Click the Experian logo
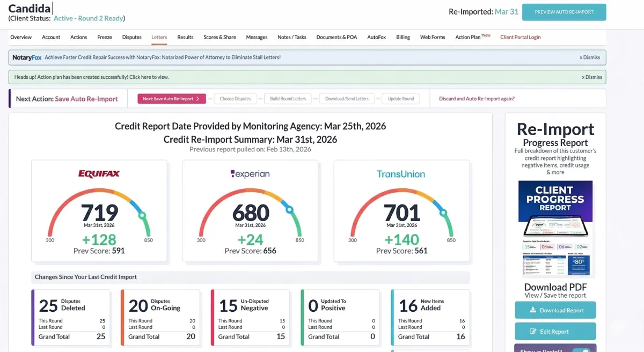The height and width of the screenshot is (352, 644). click(250, 174)
